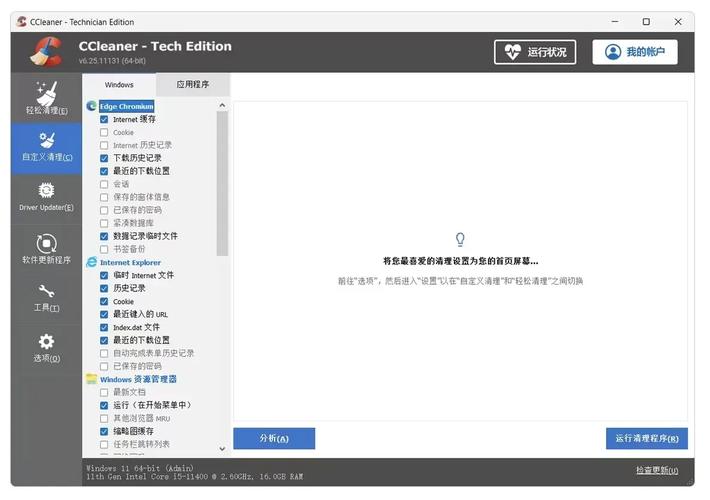Image resolution: width=710 pixels, height=500 pixels.
Task: Uncheck Internet Explorer 历史记录 checkbox
Action: click(104, 288)
